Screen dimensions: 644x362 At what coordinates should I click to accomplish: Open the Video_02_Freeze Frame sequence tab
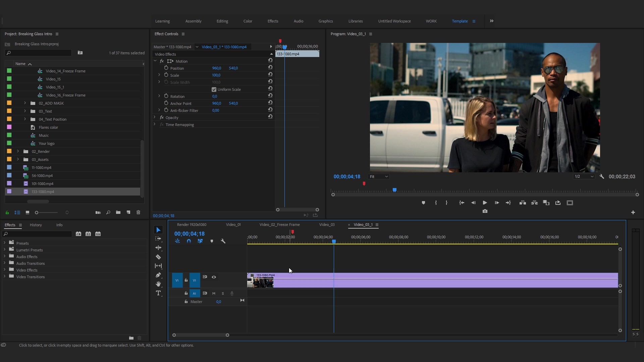tap(279, 225)
